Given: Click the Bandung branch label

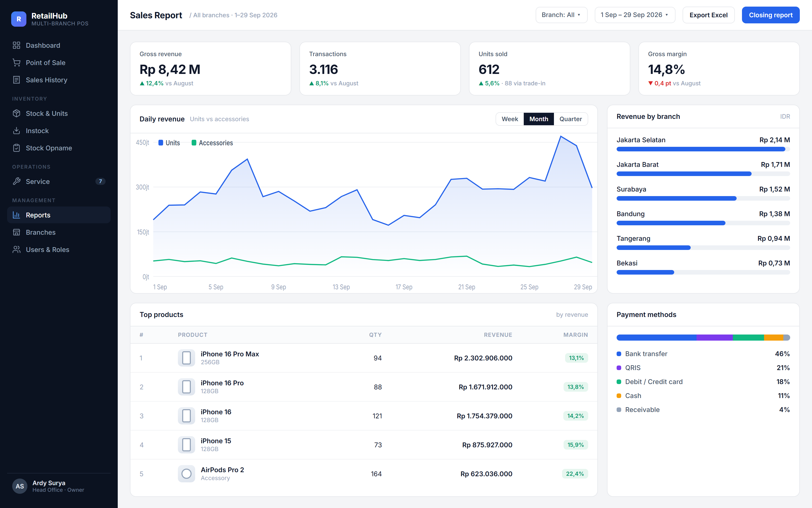Looking at the screenshot, I should click(631, 214).
